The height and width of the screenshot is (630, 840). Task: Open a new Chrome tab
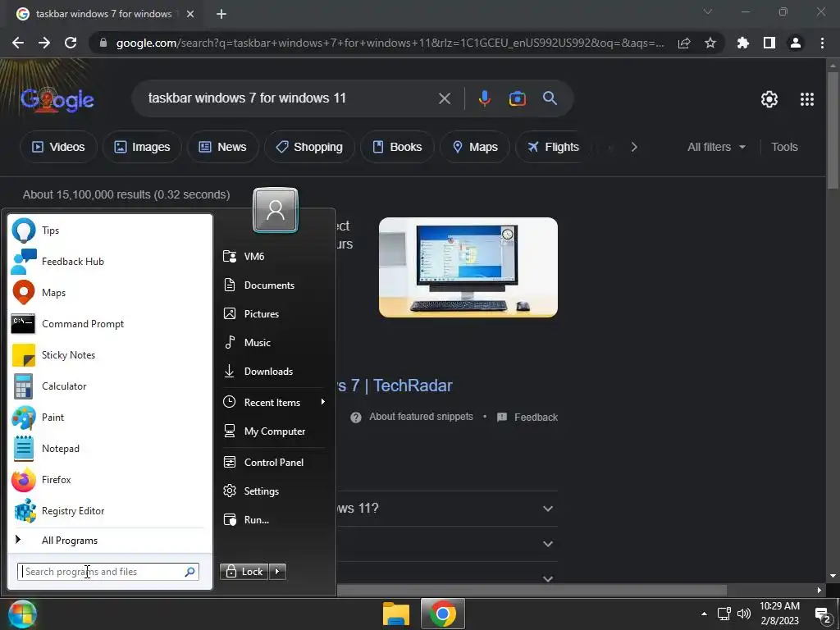[x=221, y=14]
